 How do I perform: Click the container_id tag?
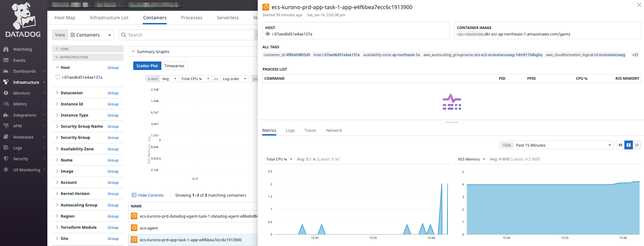click(x=287, y=55)
